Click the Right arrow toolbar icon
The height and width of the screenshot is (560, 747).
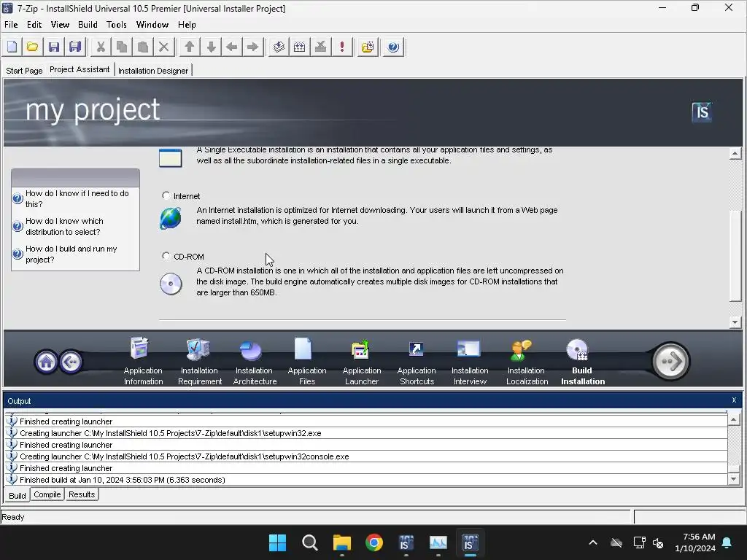pyautogui.click(x=253, y=47)
